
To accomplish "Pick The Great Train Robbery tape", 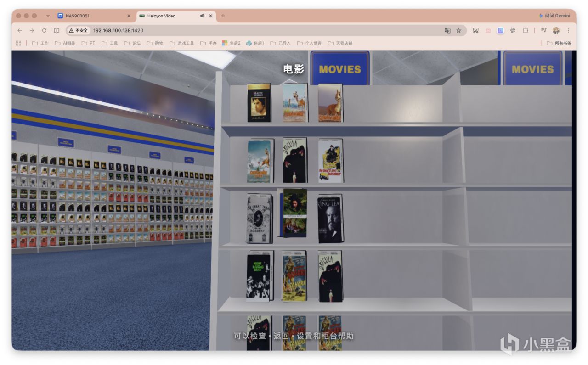I will coord(260,218).
